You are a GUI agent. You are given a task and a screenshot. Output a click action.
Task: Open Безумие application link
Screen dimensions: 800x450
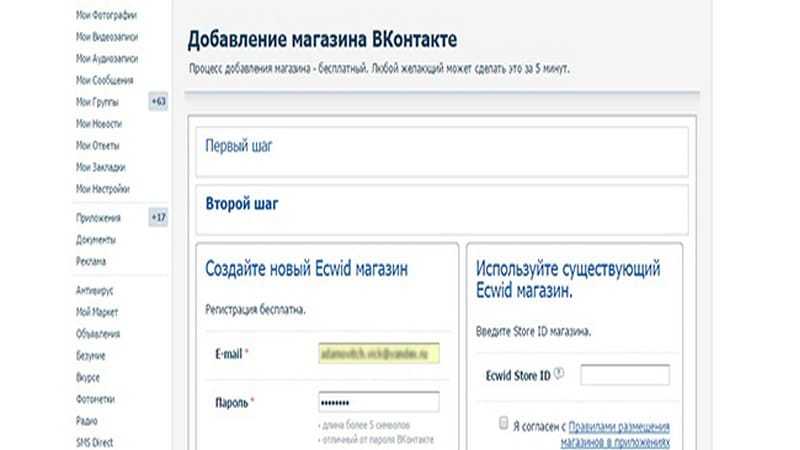[90, 356]
